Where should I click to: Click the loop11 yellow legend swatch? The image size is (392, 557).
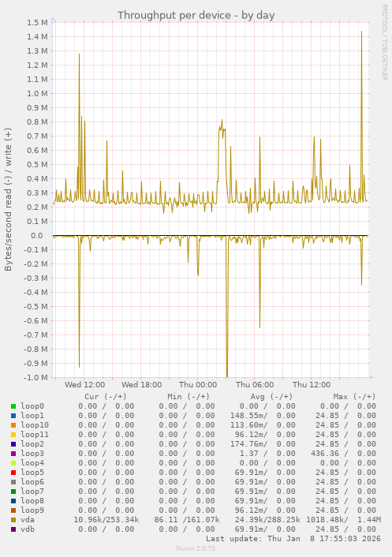pyautogui.click(x=13, y=435)
